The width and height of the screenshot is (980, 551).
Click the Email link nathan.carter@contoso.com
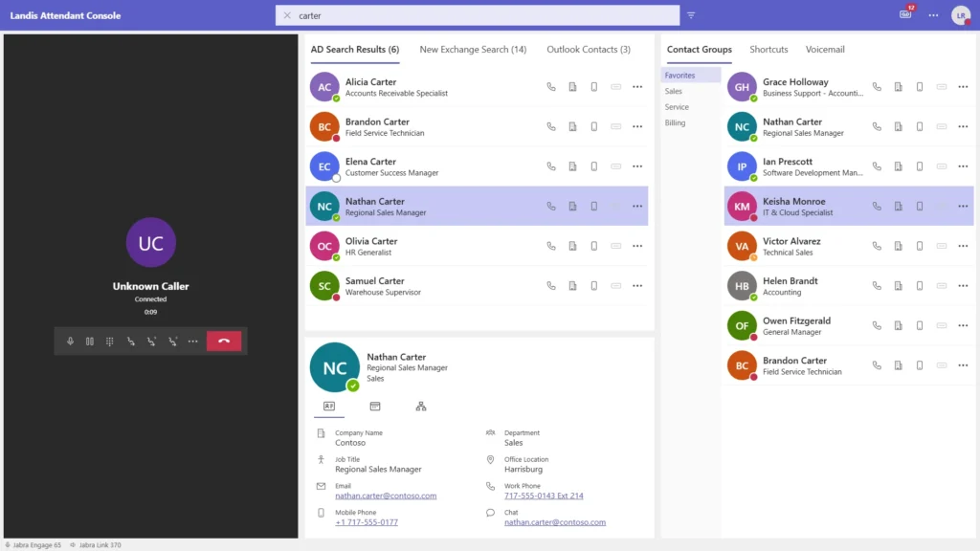386,496
